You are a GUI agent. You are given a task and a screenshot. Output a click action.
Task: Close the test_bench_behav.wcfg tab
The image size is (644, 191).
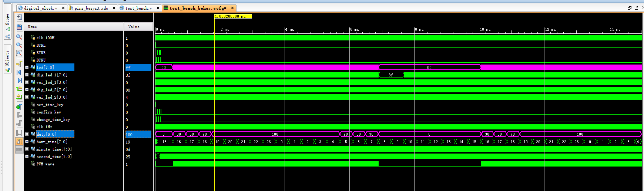click(x=232, y=8)
